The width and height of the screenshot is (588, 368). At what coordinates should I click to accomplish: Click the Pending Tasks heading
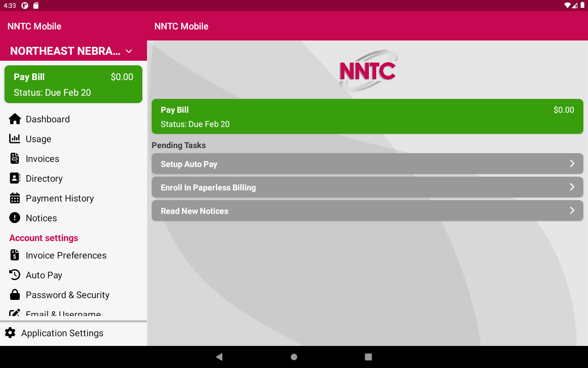click(x=179, y=145)
